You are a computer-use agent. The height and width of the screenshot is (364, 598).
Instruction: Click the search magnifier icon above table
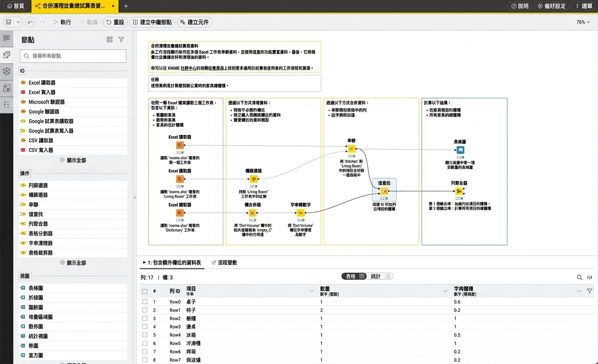pos(579,278)
